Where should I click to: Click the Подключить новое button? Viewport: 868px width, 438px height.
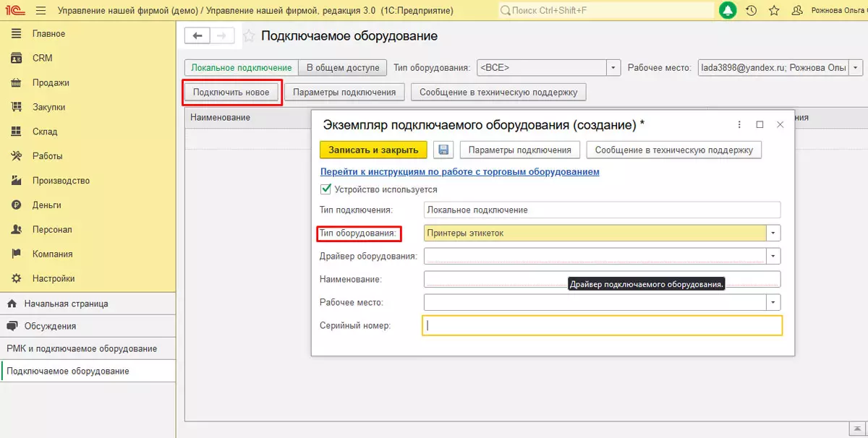click(231, 92)
